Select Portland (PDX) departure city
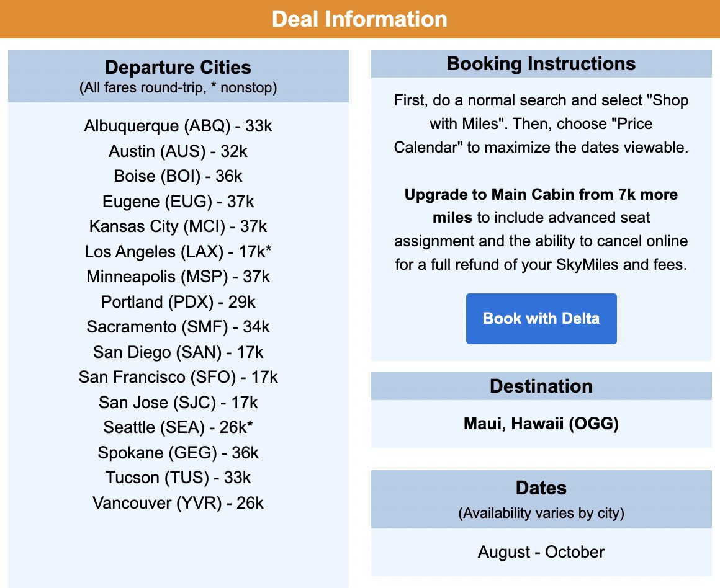 point(178,302)
